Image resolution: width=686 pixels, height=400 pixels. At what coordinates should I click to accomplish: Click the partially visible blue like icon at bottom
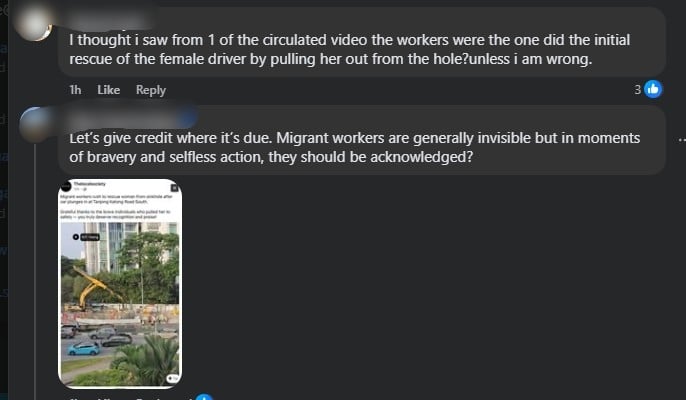point(204,397)
